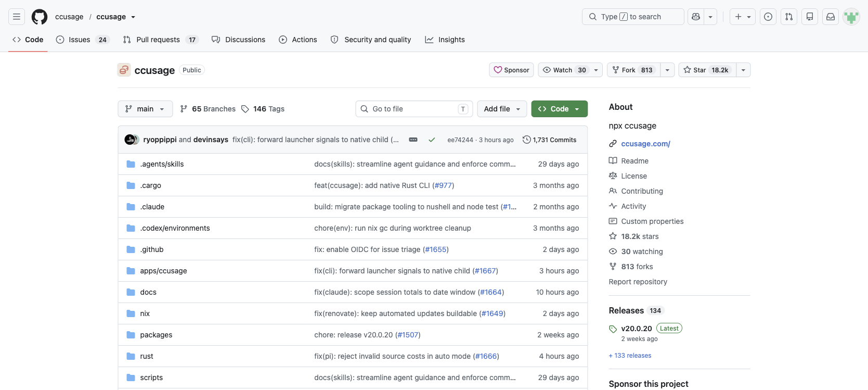Switch to the Issues tab
The image size is (868, 390).
coord(83,40)
